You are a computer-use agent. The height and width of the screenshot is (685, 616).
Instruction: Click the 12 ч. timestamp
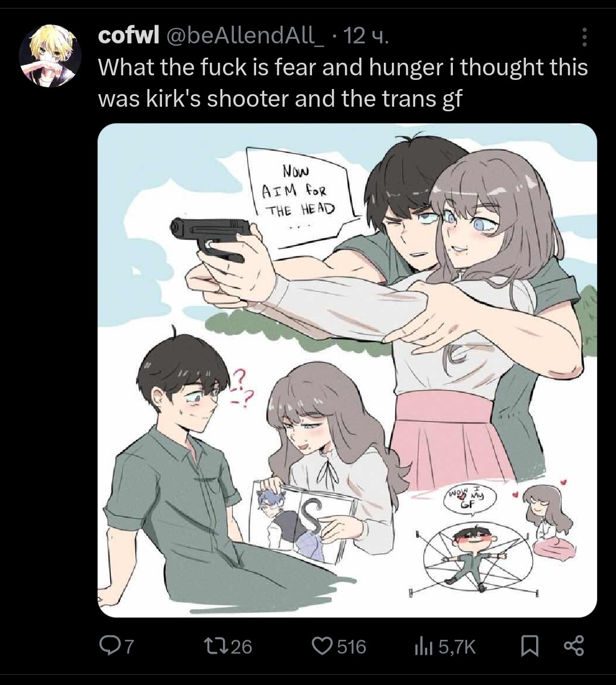[367, 37]
